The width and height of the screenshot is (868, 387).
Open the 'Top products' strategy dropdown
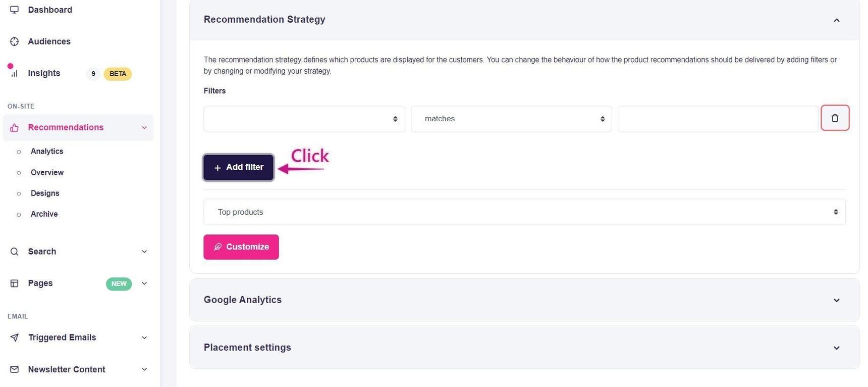[x=524, y=212]
